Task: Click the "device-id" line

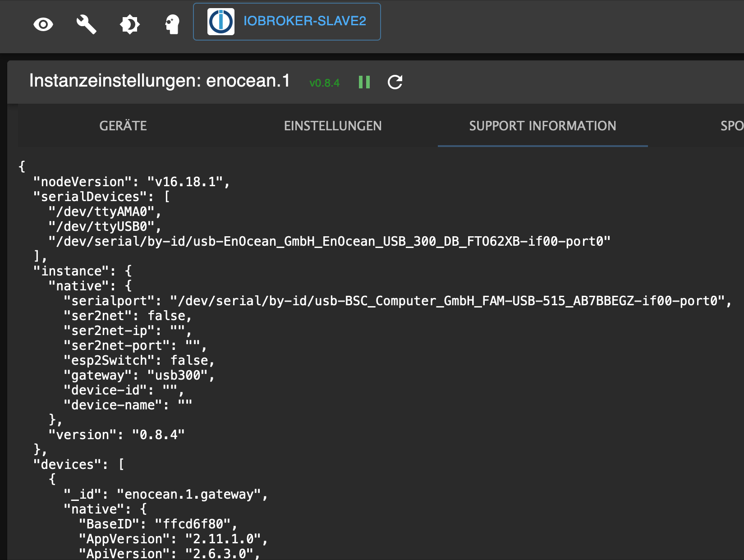Action: click(x=124, y=390)
